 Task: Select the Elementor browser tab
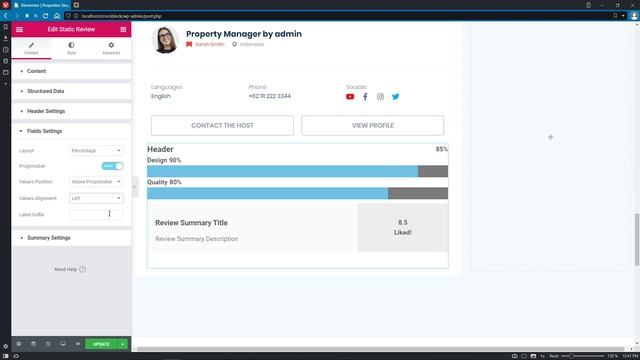coord(41,5)
